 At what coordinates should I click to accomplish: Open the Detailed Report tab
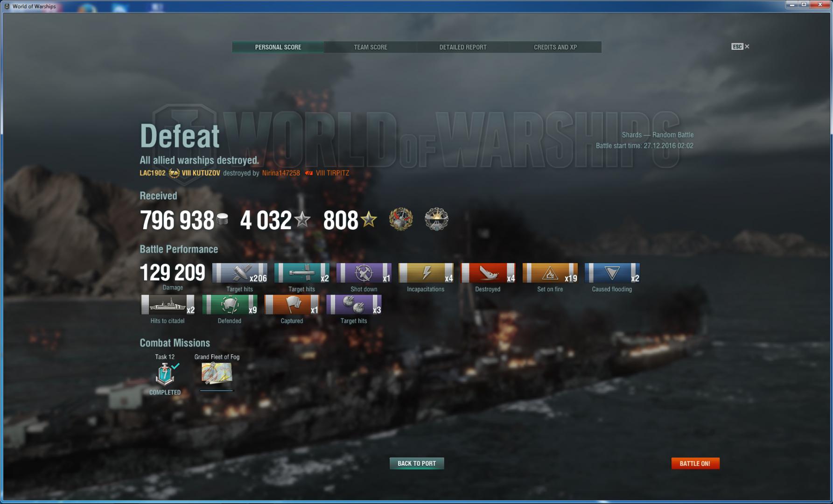(x=462, y=47)
